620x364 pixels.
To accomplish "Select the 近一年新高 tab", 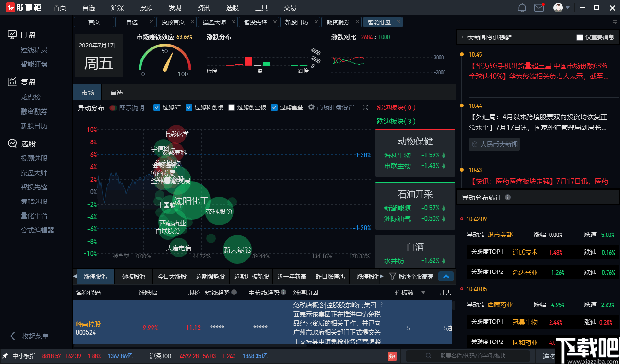I will [292, 277].
